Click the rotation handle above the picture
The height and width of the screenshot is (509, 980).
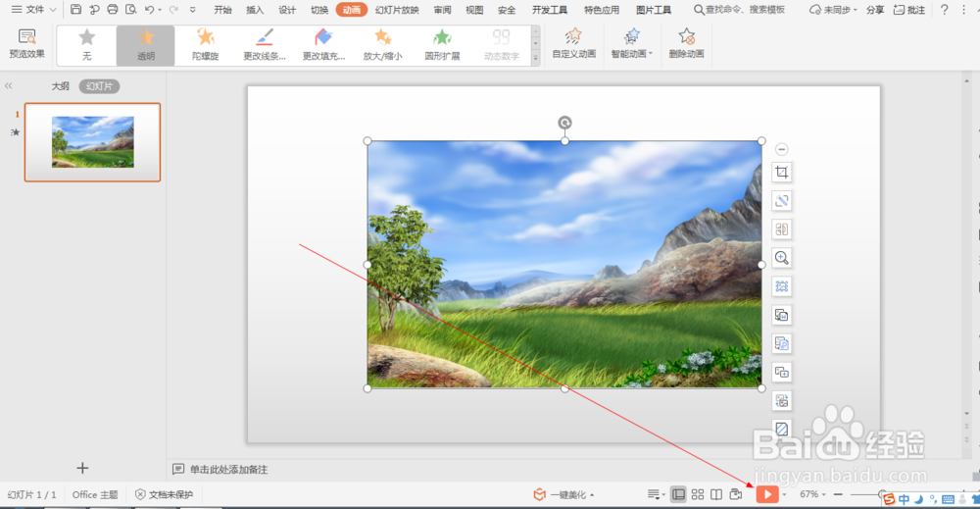564,123
